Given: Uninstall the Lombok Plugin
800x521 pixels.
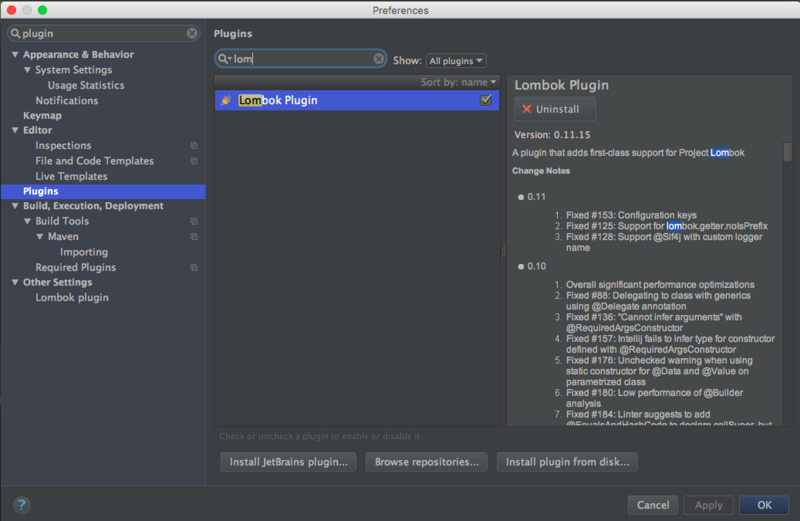Looking at the screenshot, I should coord(555,109).
